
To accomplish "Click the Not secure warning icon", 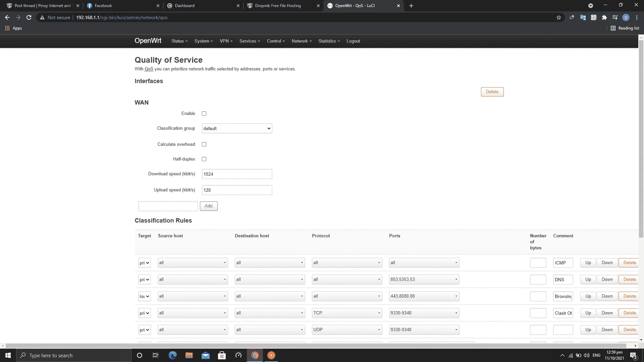I will (x=42, y=17).
